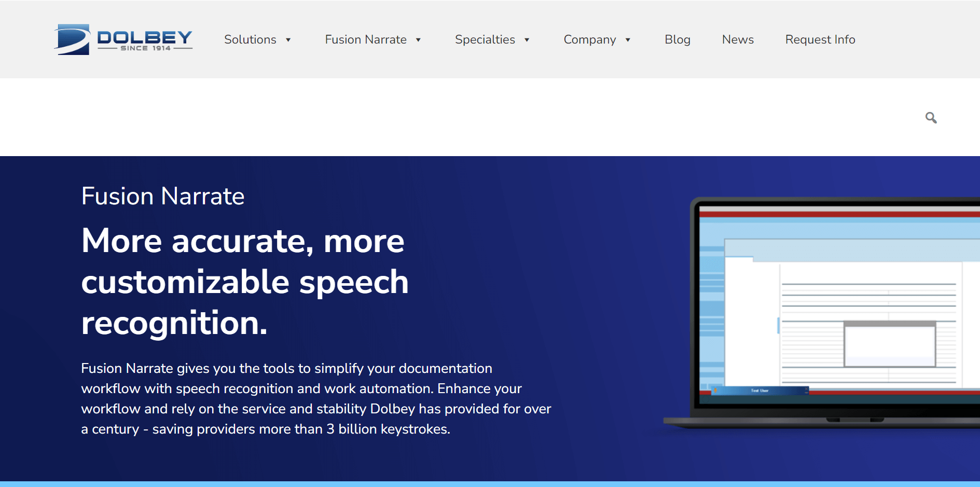980x487 pixels.
Task: Click the laptop product screenshot image
Action: (x=822, y=313)
